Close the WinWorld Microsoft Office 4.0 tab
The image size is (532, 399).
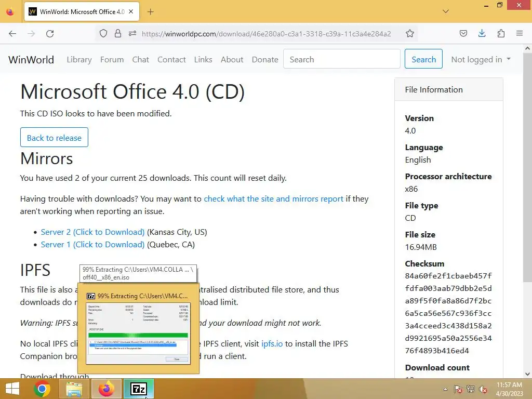(x=131, y=11)
